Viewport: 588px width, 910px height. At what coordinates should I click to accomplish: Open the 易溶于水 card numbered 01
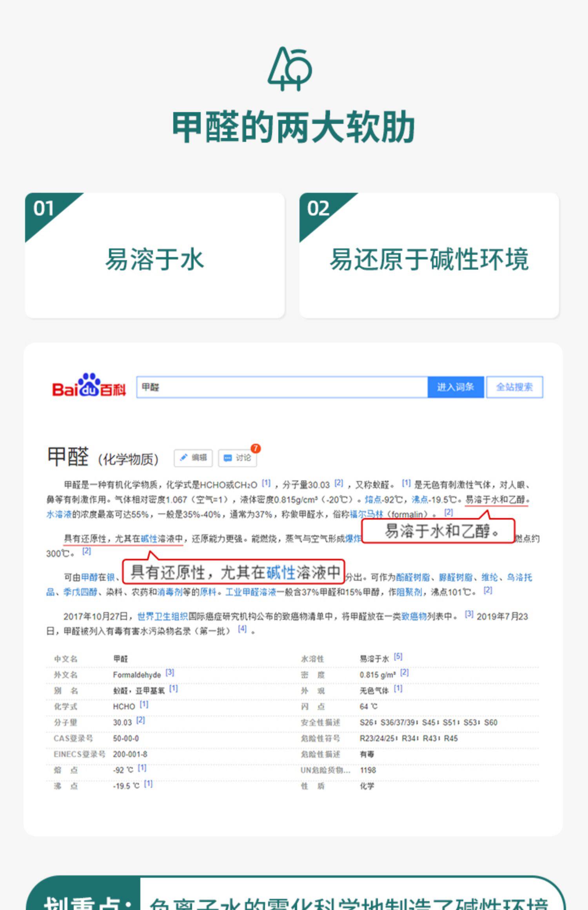pos(155,255)
